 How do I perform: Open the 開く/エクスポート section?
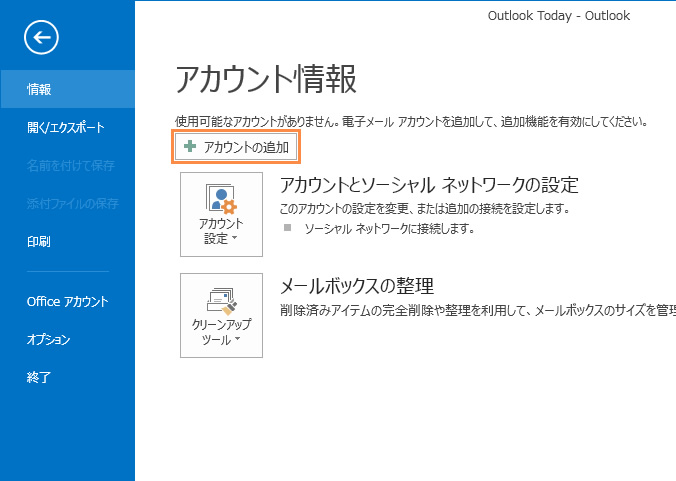(68, 127)
